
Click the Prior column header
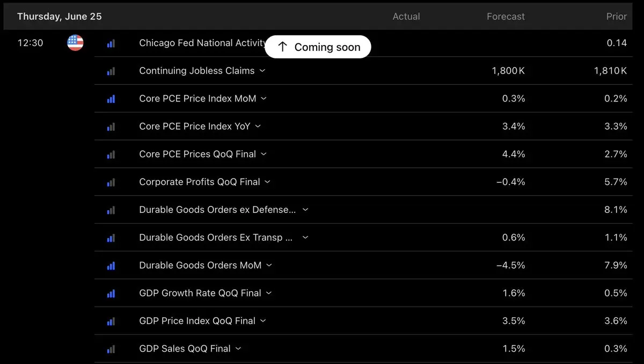[617, 17]
